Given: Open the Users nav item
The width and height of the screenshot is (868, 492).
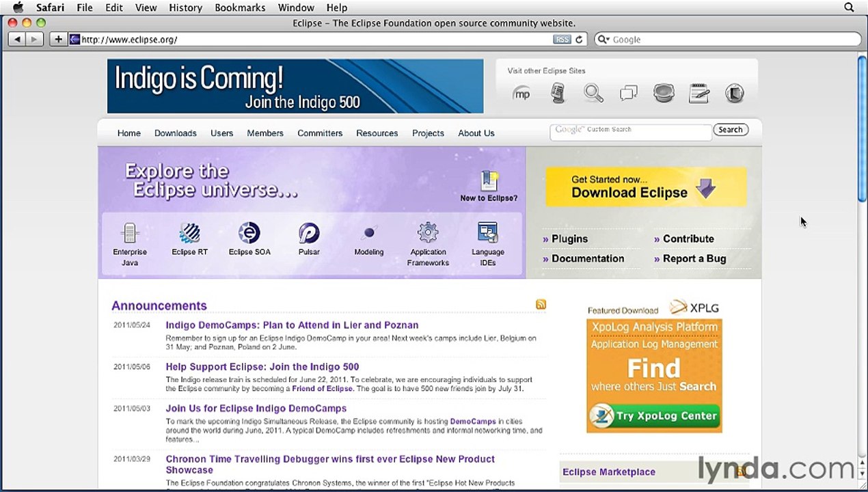Looking at the screenshot, I should click(221, 133).
